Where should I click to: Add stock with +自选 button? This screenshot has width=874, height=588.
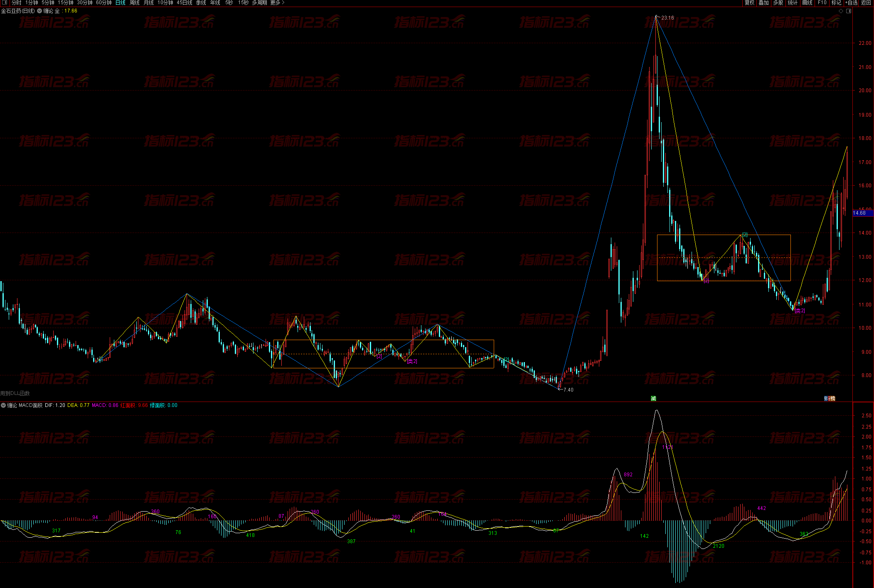(x=851, y=2)
